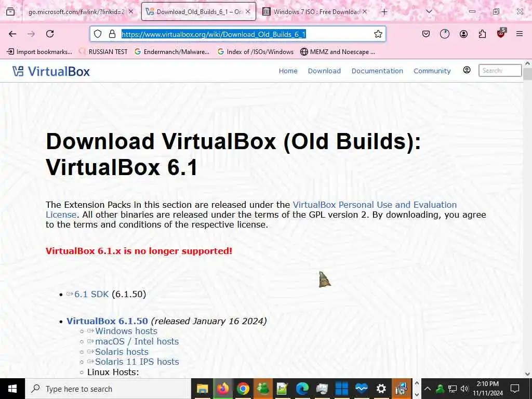
Task: Open Import bookmarks bookmark item
Action: point(39,52)
